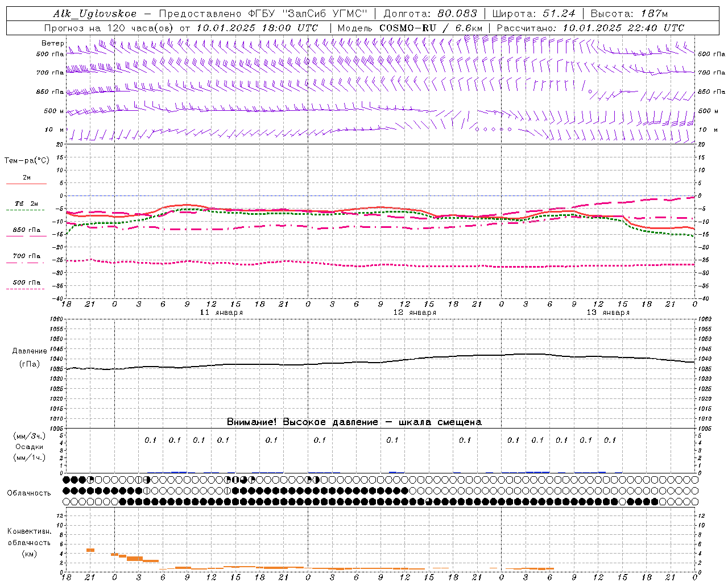Click the Долгота: 80.083 value

click(x=430, y=14)
